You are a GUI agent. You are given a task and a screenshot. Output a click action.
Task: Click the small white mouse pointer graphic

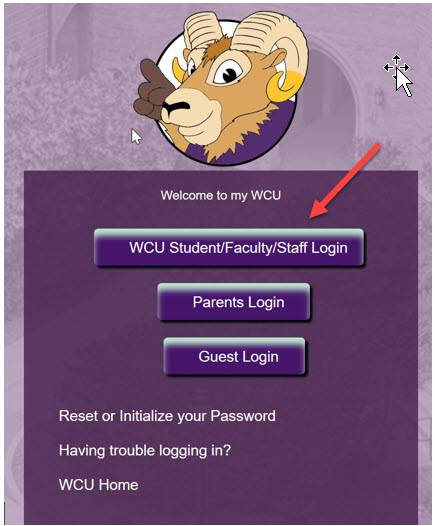(136, 137)
